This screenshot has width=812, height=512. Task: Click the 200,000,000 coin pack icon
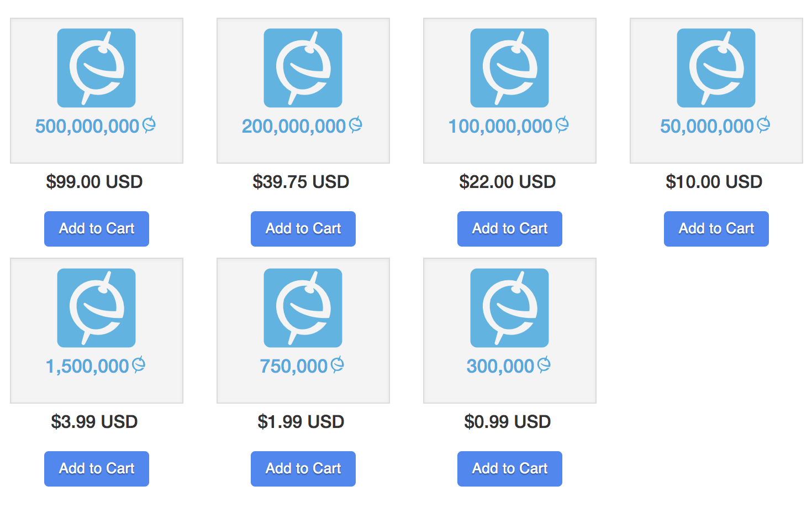tap(303, 68)
